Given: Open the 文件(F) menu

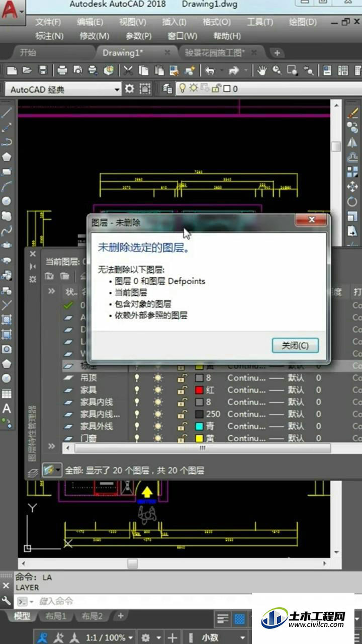Looking at the screenshot, I should (48, 22).
